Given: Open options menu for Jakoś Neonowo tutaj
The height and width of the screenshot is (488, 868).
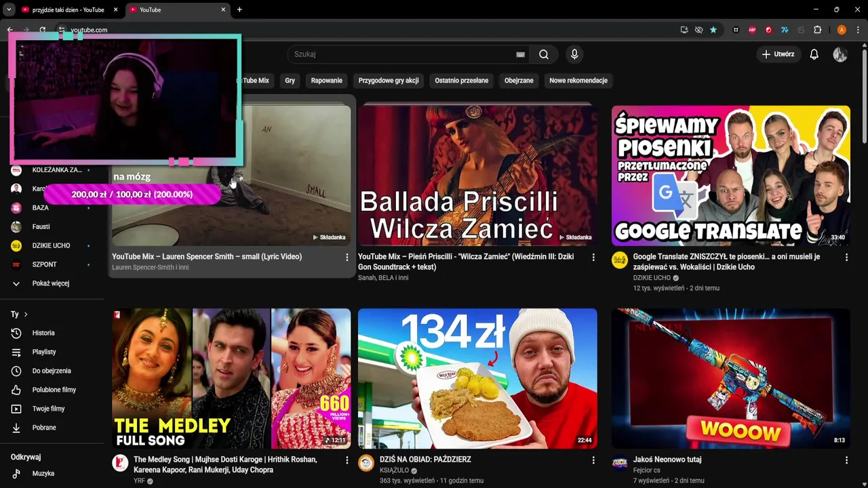Looking at the screenshot, I should click(x=846, y=460).
